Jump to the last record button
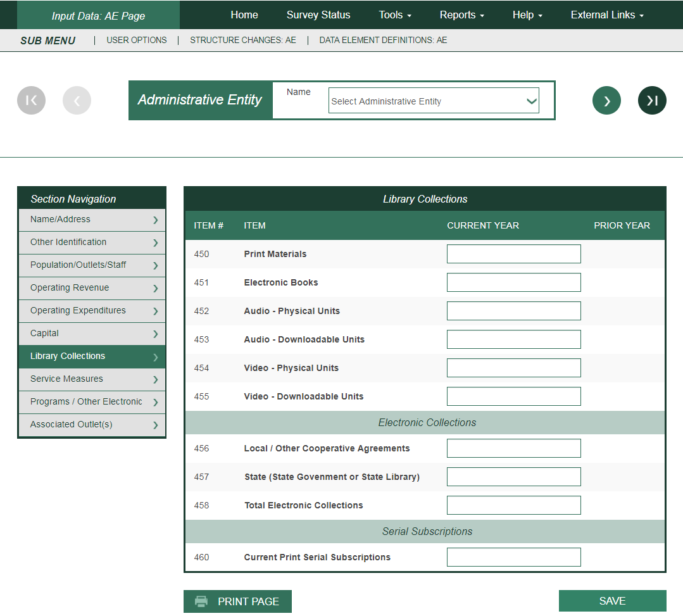Image resolution: width=683 pixels, height=616 pixels. point(652,100)
